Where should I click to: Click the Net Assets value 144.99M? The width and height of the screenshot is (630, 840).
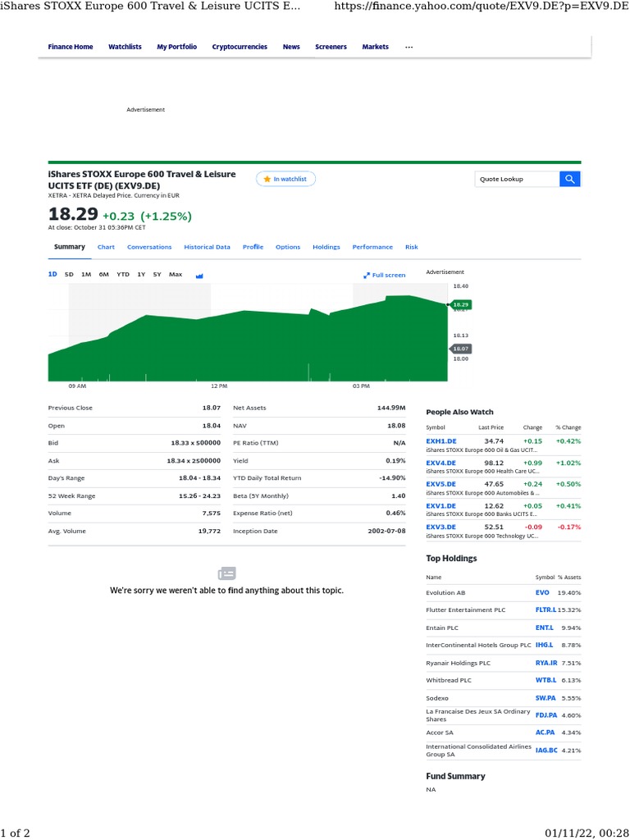(391, 408)
